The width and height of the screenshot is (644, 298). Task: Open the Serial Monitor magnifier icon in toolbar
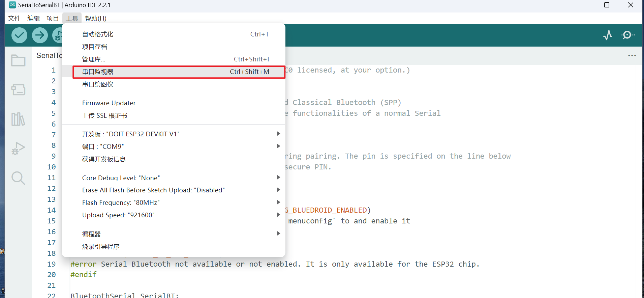(628, 35)
